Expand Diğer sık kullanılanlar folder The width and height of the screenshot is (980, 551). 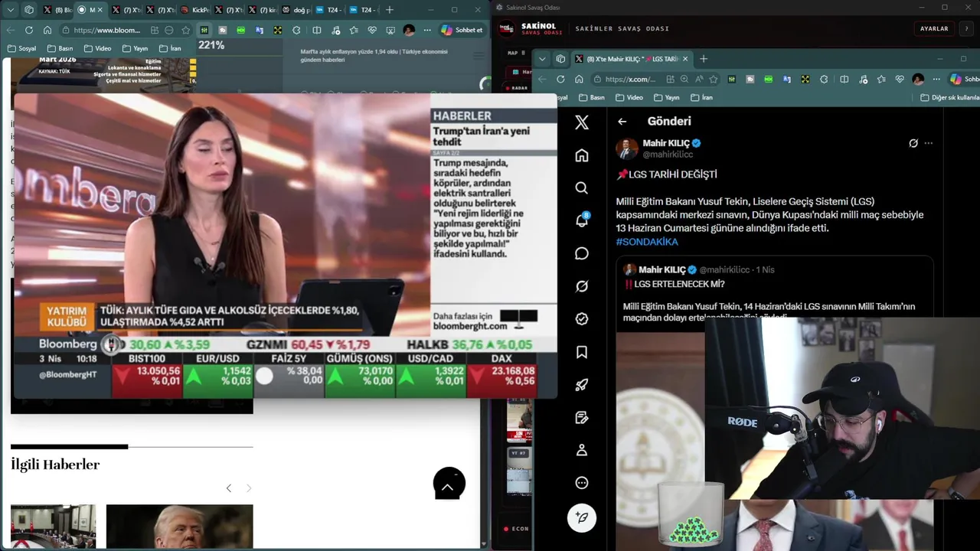pyautogui.click(x=949, y=97)
